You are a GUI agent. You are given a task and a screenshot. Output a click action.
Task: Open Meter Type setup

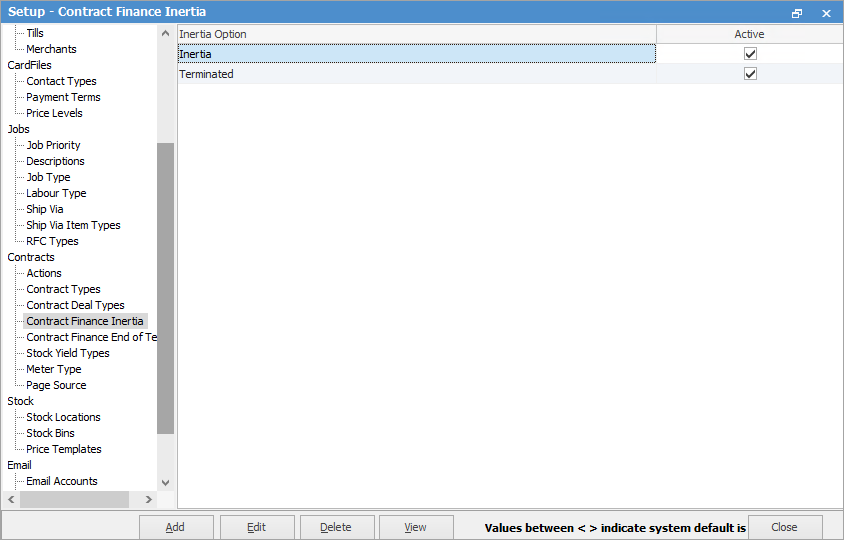pos(54,369)
